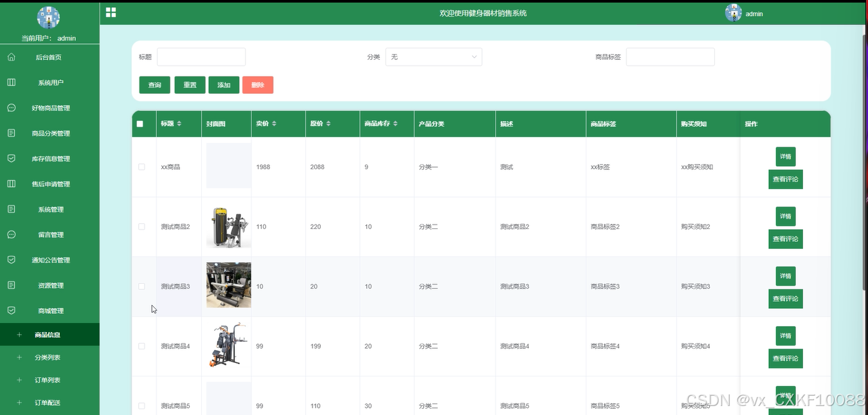Open 通知公告管理 in sidebar
The width and height of the screenshot is (868, 415).
coord(50,260)
